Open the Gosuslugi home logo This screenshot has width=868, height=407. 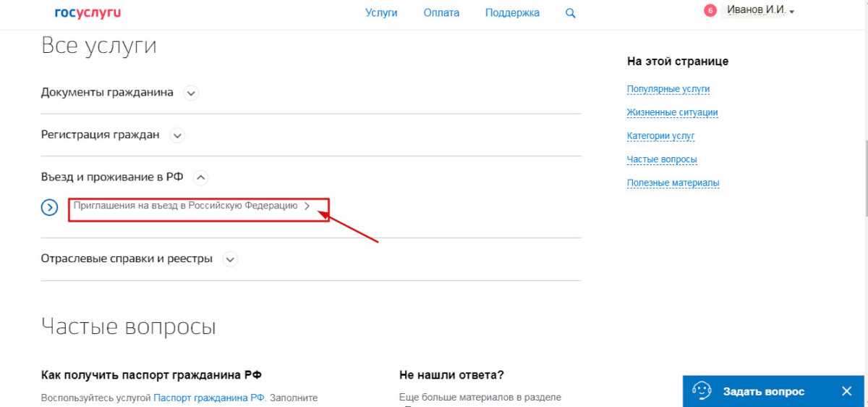(87, 13)
